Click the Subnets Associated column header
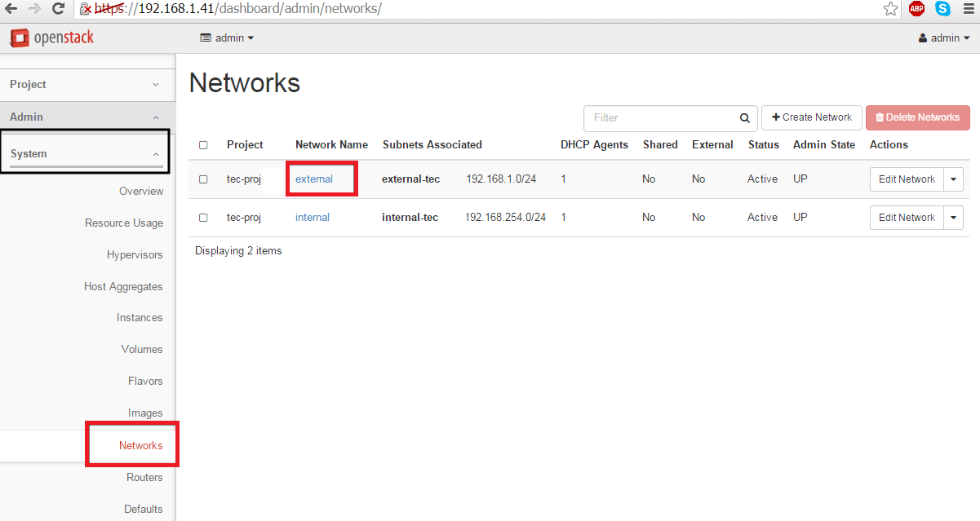This screenshot has height=521, width=980. (432, 145)
